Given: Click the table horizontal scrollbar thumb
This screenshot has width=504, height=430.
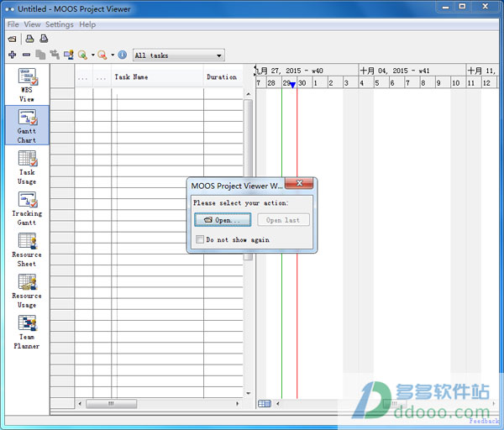Looking at the screenshot, I should [x=111, y=404].
